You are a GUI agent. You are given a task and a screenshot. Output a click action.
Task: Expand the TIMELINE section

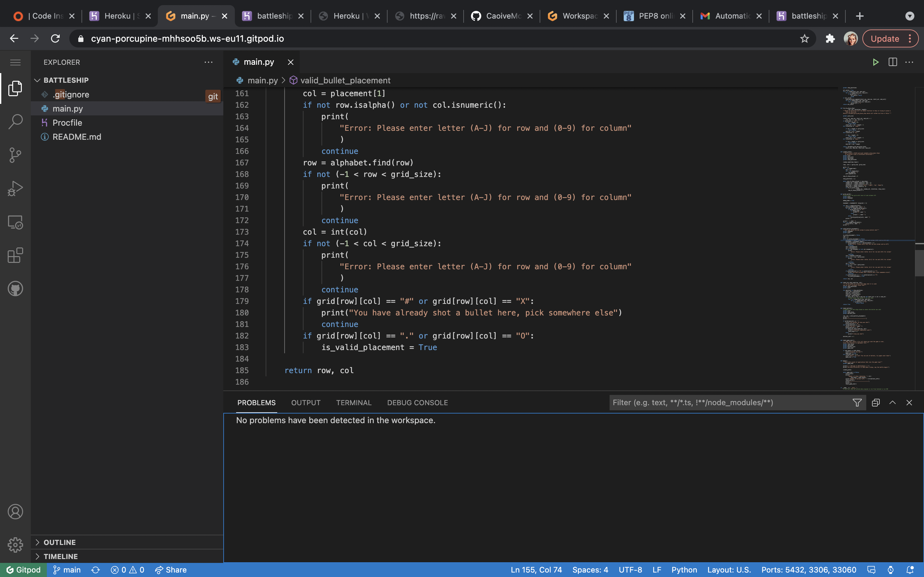pyautogui.click(x=60, y=556)
